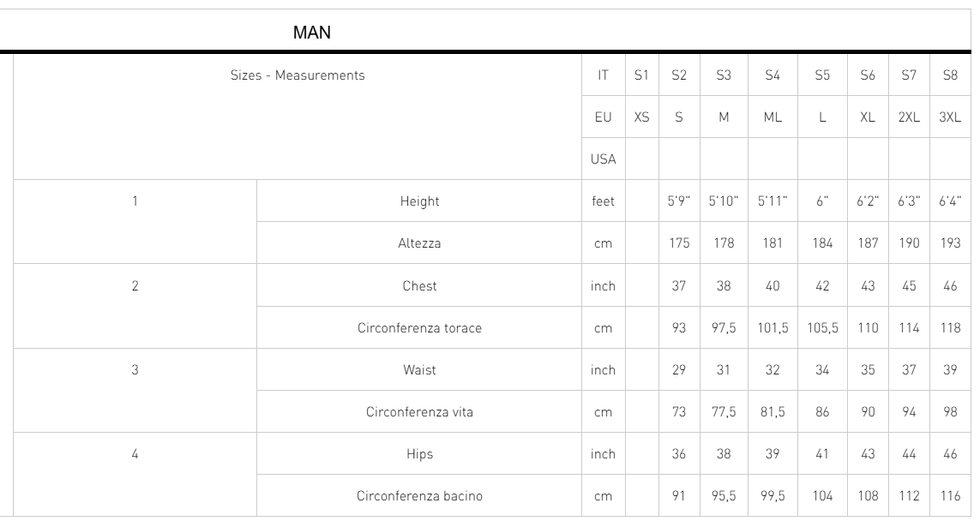The width and height of the screenshot is (980, 527).
Task: Select the 2XL size header cell
Action: 909,117
